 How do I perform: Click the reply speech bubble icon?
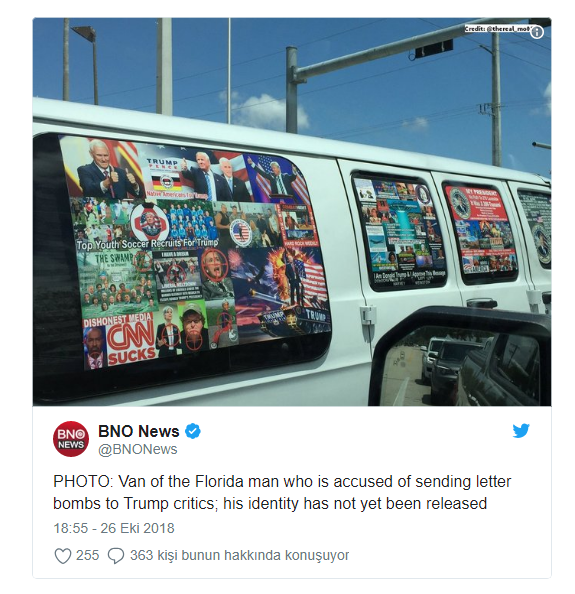116,556
